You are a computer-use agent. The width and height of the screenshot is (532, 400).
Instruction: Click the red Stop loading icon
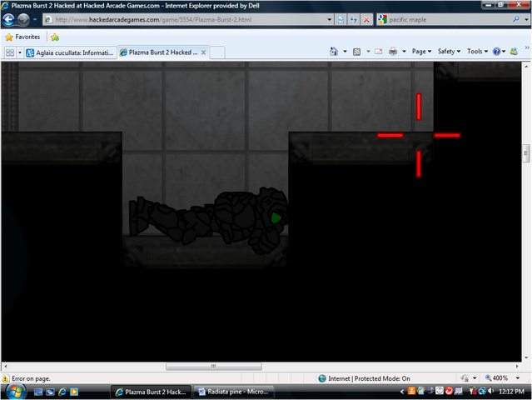click(366, 20)
